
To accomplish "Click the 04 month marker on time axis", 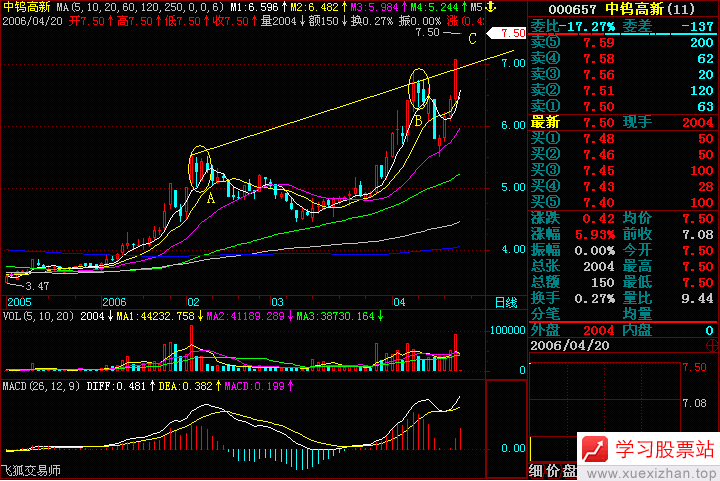I will [399, 302].
